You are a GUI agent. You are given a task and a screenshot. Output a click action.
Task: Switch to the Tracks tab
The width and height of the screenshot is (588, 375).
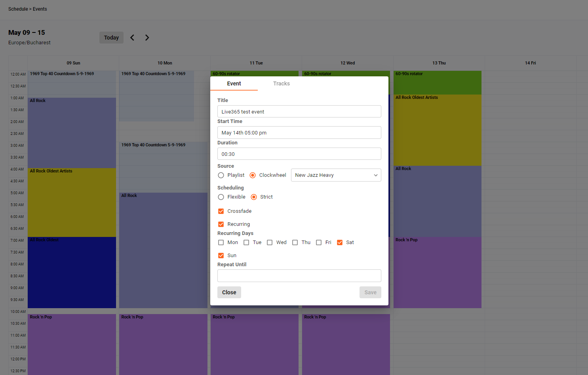pos(282,83)
